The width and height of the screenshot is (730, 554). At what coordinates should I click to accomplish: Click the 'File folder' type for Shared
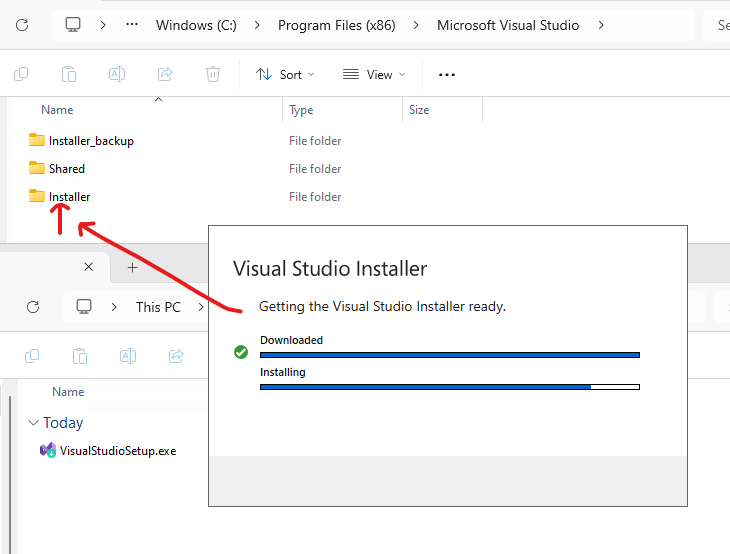[x=315, y=169]
